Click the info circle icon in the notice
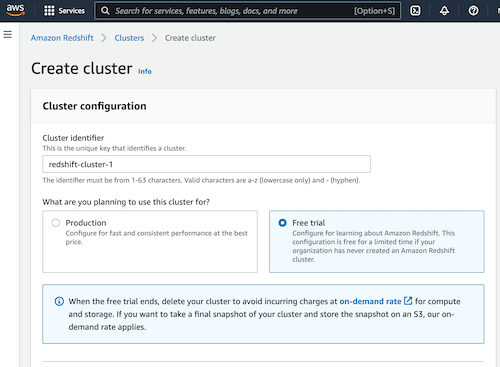The height and width of the screenshot is (367, 500). coord(59,302)
